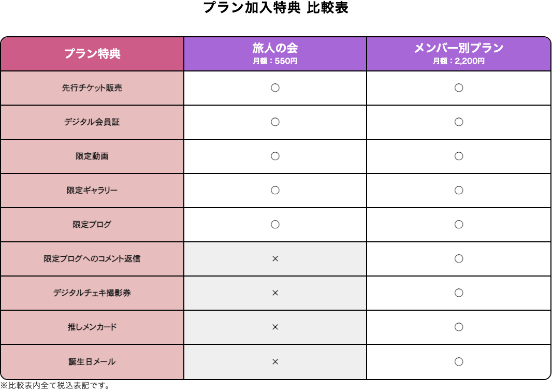Image resolution: width=552 pixels, height=392 pixels.
Task: Click the circle for 限定ギャラリー under メンバー別プラン
Action: [x=458, y=191]
